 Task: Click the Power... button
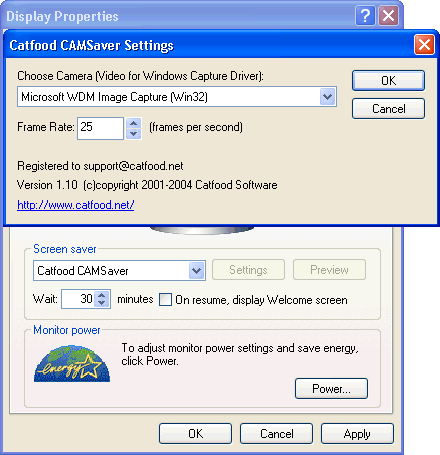click(x=331, y=388)
